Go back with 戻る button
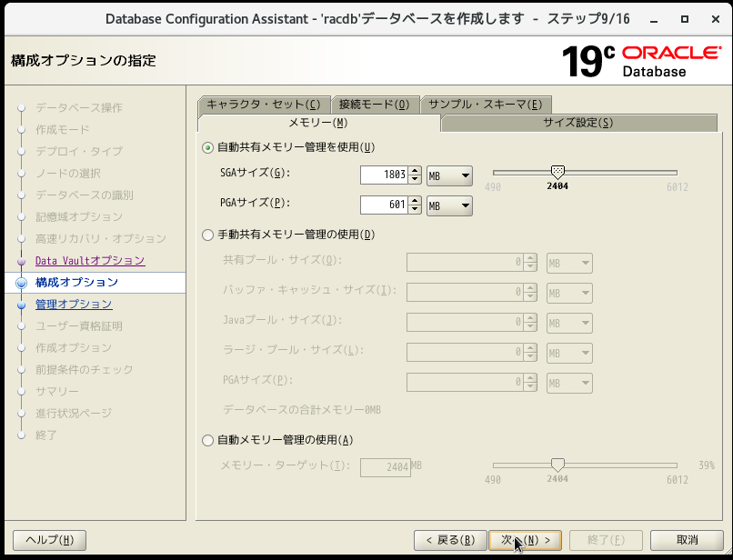The image size is (733, 560). pyautogui.click(x=451, y=540)
